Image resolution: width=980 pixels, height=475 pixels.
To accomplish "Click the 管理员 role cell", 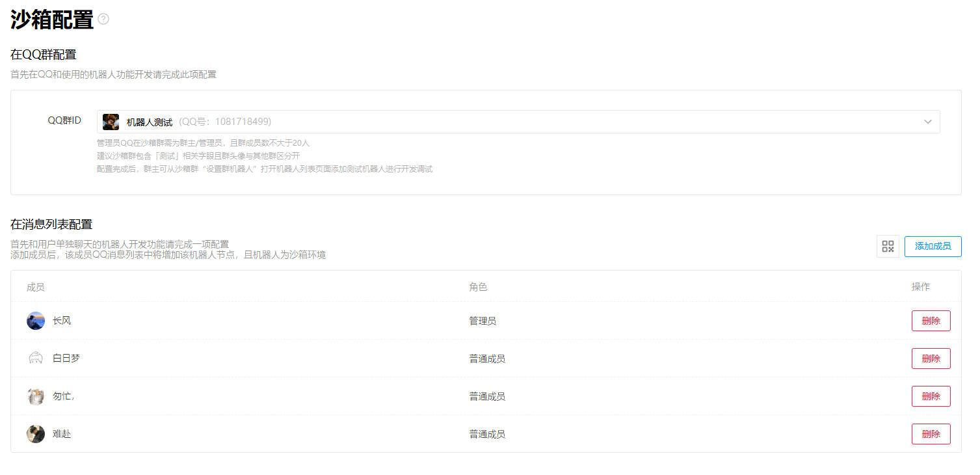I will (483, 321).
